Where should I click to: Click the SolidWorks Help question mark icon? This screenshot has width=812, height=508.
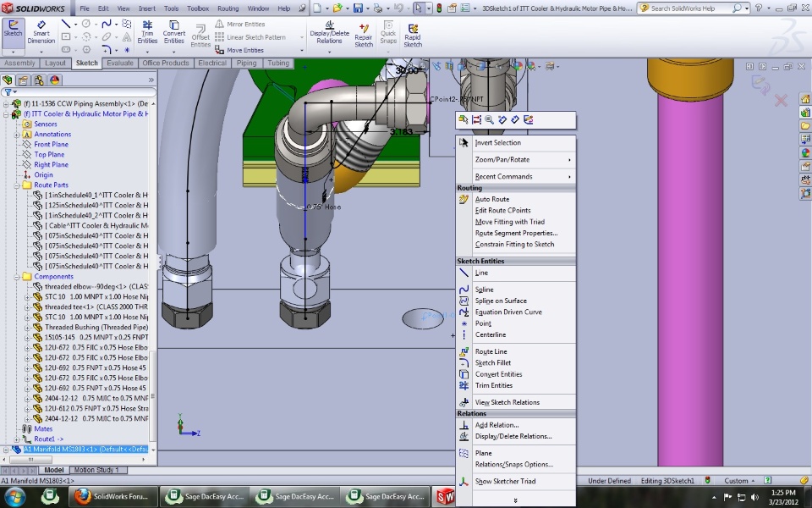758,8
